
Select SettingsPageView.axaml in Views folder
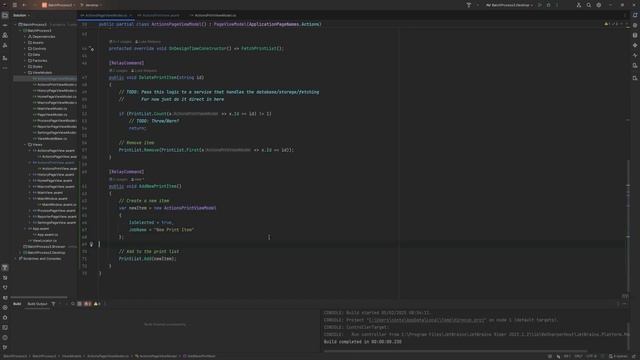pyautogui.click(x=54, y=222)
